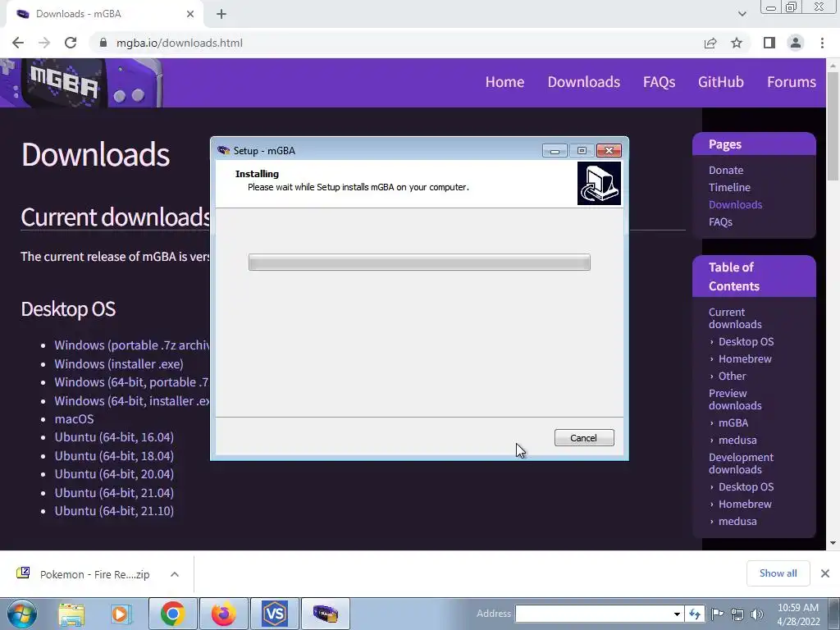
Task: Bookmark this page with the star icon
Action: click(737, 43)
